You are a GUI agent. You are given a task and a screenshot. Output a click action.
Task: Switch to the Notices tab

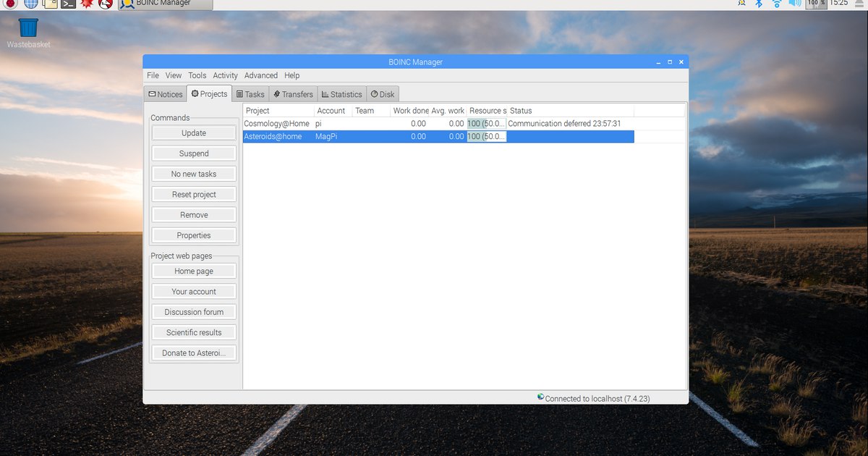pos(166,94)
